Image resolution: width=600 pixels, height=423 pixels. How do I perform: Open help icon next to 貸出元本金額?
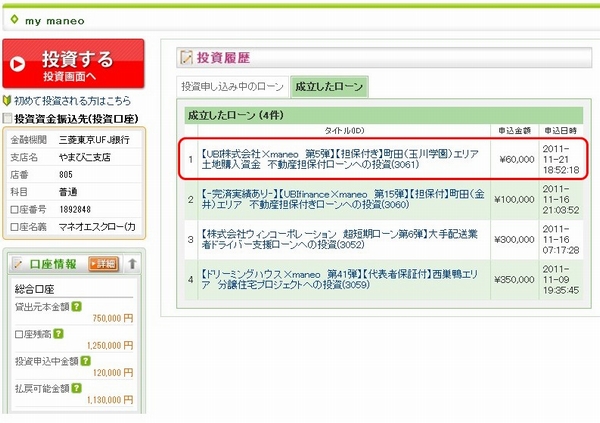77,306
